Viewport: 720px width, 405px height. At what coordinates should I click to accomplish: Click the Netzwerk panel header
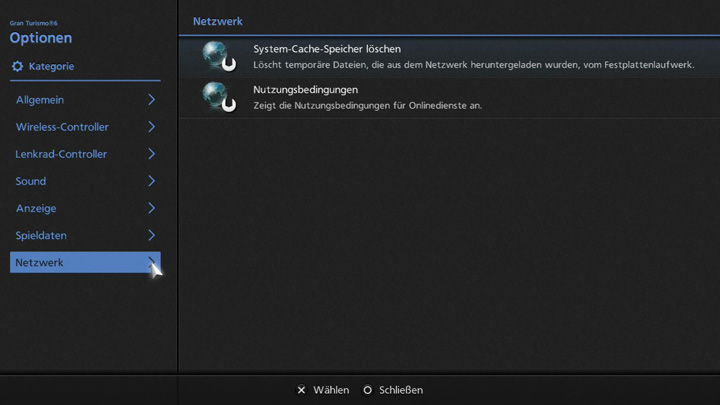[x=218, y=21]
